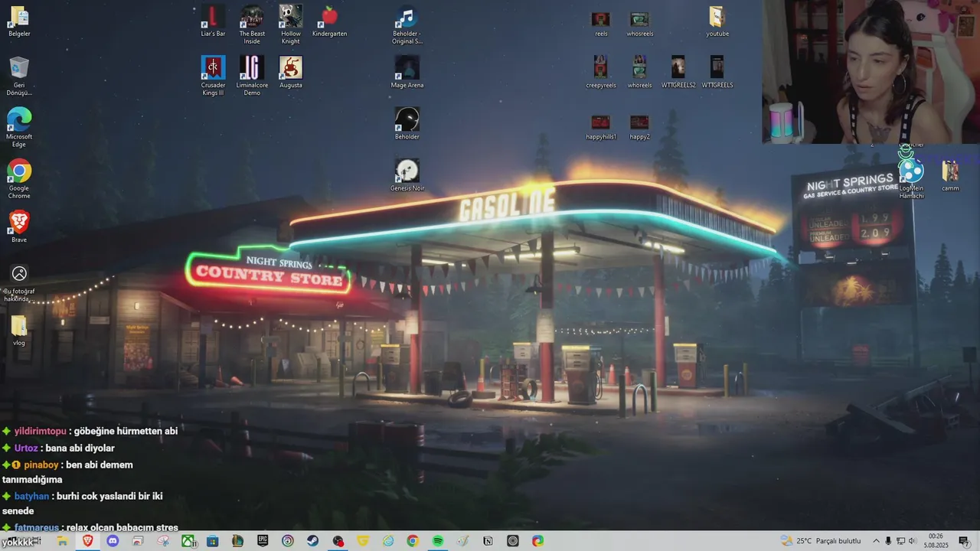The width and height of the screenshot is (980, 551).
Task: Open Steam from the taskbar
Action: pyautogui.click(x=312, y=541)
